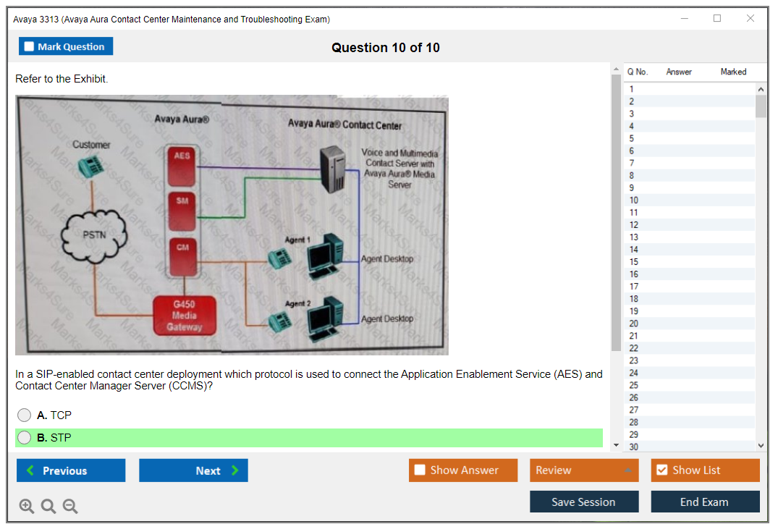Toggle the Mark Question checkbox
This screenshot has width=778, height=532.
30,47
